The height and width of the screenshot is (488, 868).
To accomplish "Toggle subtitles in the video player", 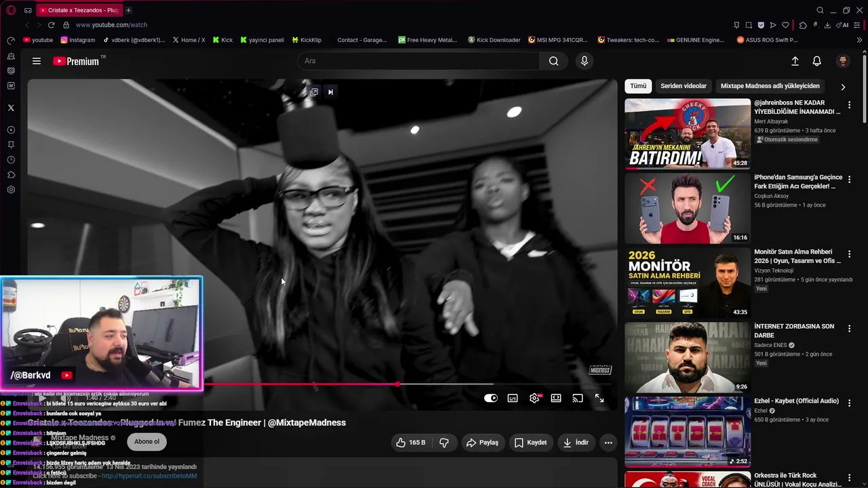I will (x=513, y=398).
